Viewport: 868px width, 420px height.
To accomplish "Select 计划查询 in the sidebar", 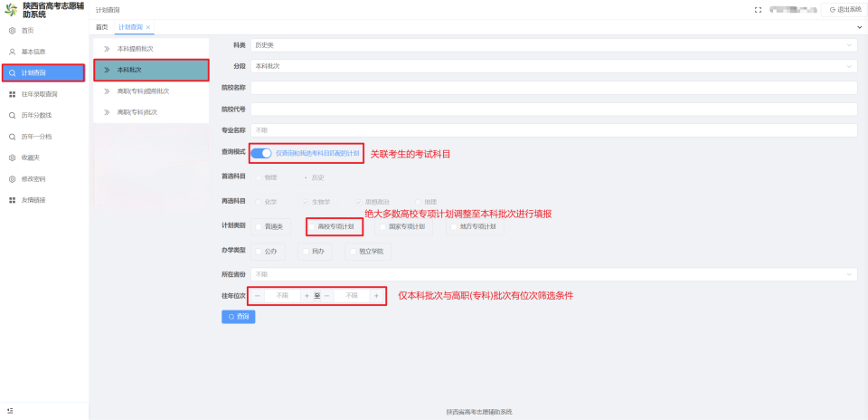I will pos(43,72).
